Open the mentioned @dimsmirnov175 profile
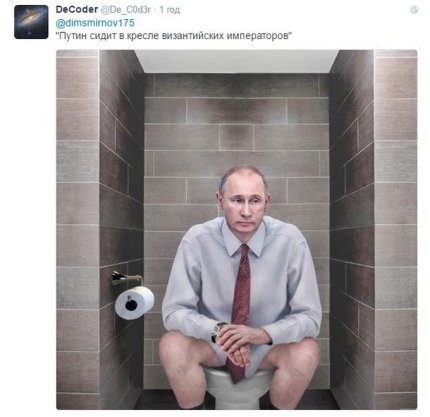The width and height of the screenshot is (430, 417). click(95, 23)
